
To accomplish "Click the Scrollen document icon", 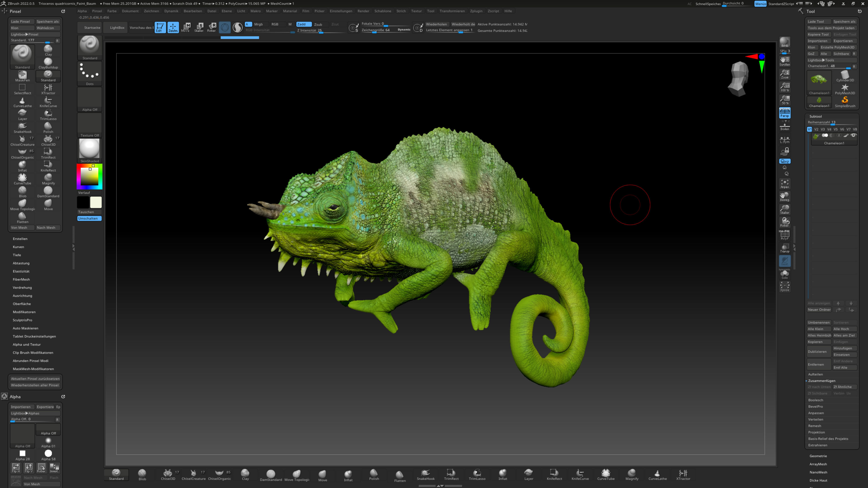I will (x=784, y=61).
